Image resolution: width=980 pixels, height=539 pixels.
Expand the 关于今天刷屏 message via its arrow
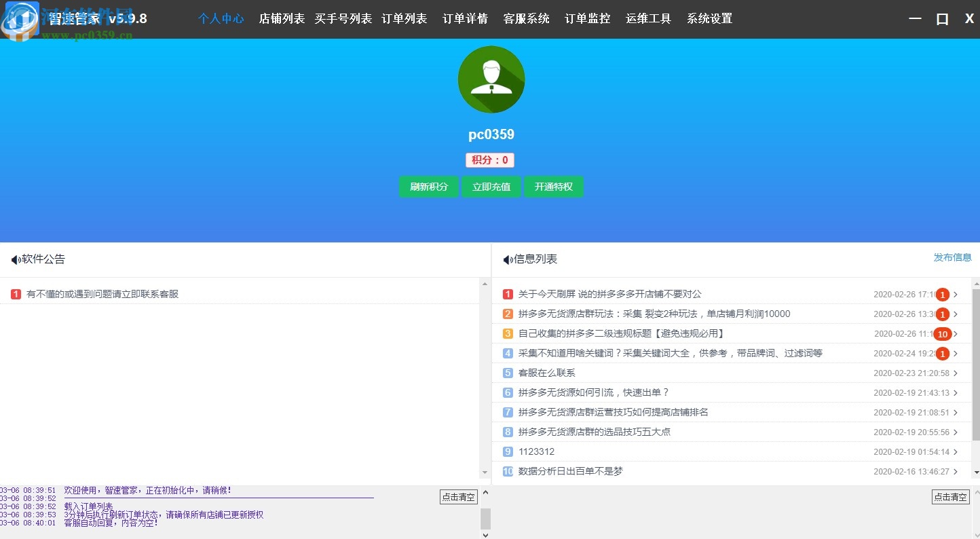point(956,294)
